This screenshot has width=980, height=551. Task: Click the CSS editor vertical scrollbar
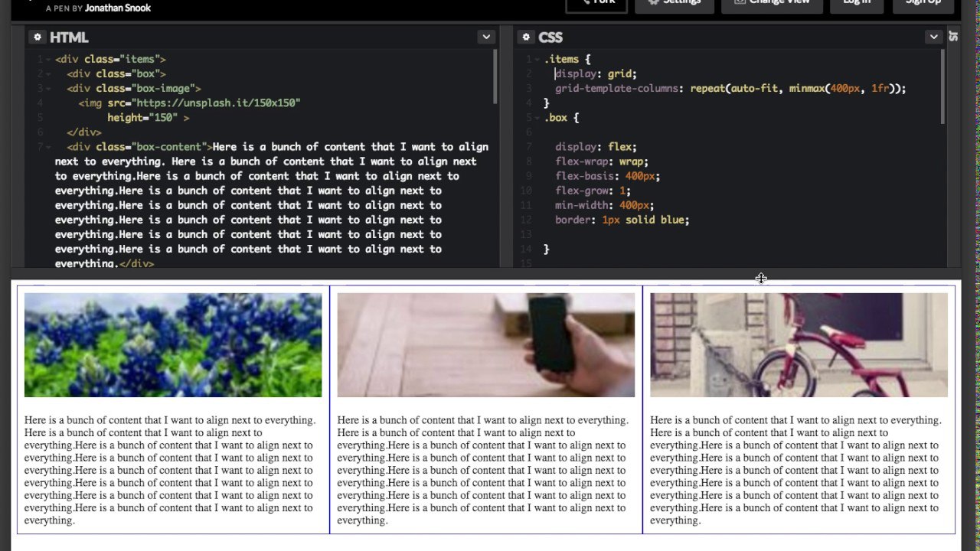tap(942, 86)
